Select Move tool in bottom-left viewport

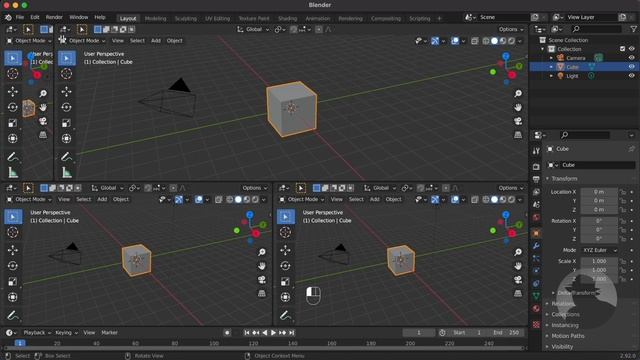(13, 250)
